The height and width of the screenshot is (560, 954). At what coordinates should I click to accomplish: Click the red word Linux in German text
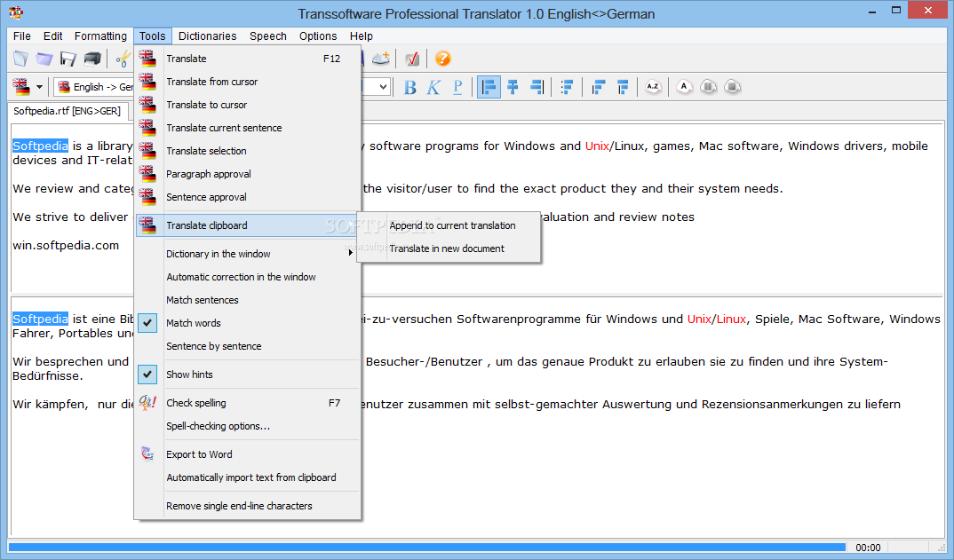[731, 319]
